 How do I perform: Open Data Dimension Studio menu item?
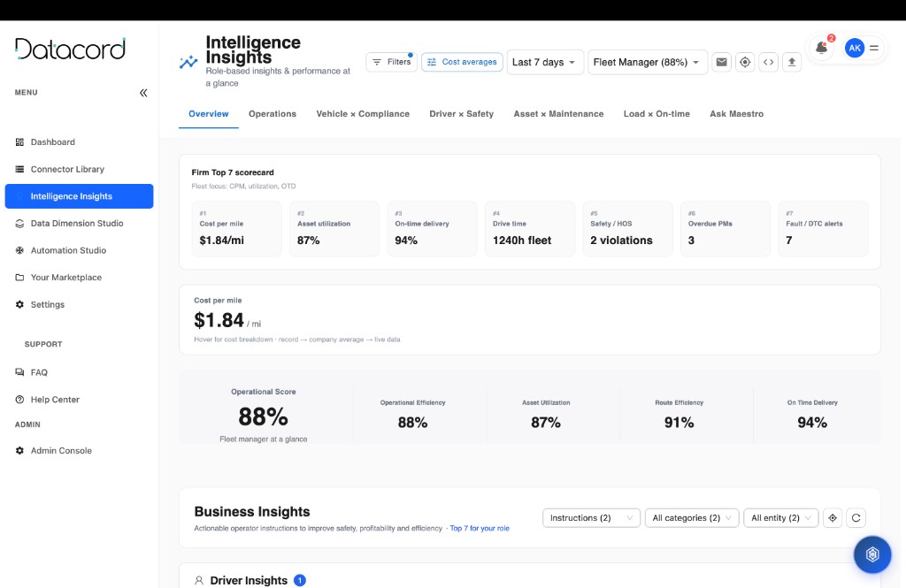click(77, 224)
